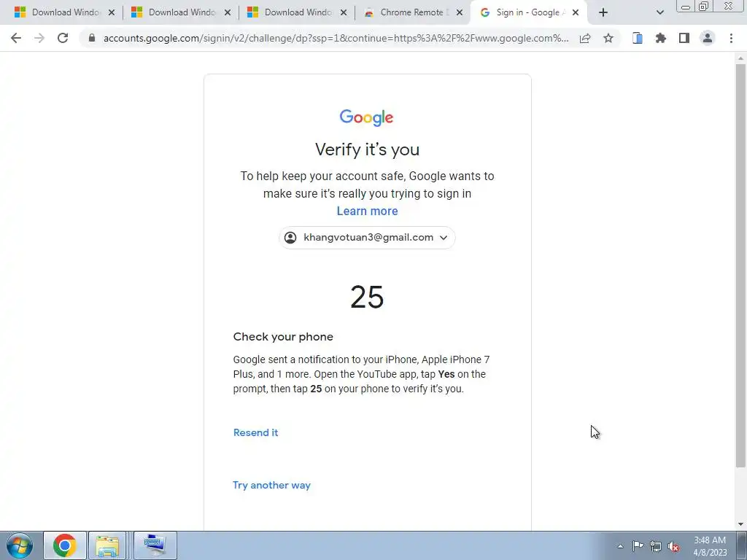Share this page via the share icon
This screenshot has width=747, height=560.
585,38
